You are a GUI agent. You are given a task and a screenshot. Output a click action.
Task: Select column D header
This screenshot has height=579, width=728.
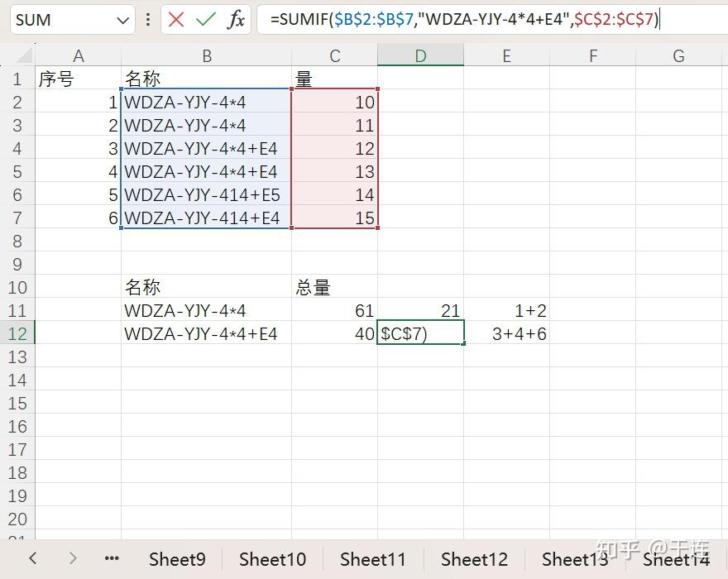[420, 55]
